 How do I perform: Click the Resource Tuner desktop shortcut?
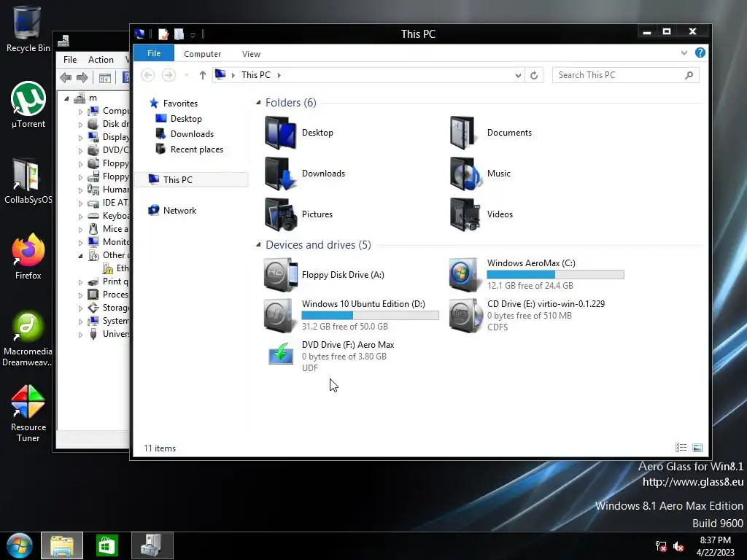tap(28, 413)
